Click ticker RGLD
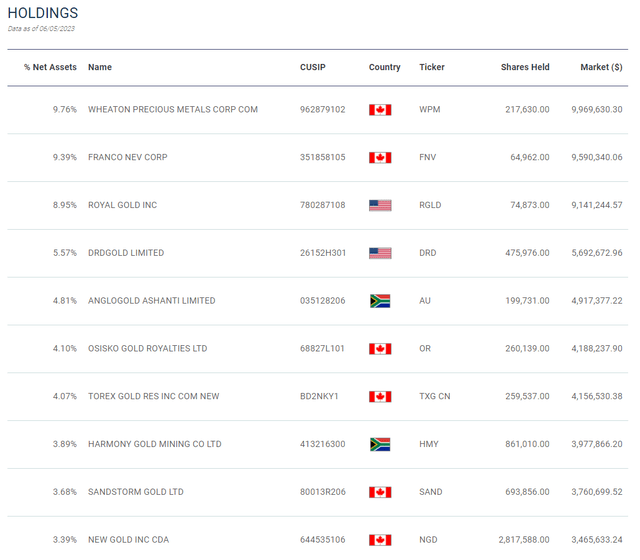Viewport: 640px width, 560px height. pos(430,205)
